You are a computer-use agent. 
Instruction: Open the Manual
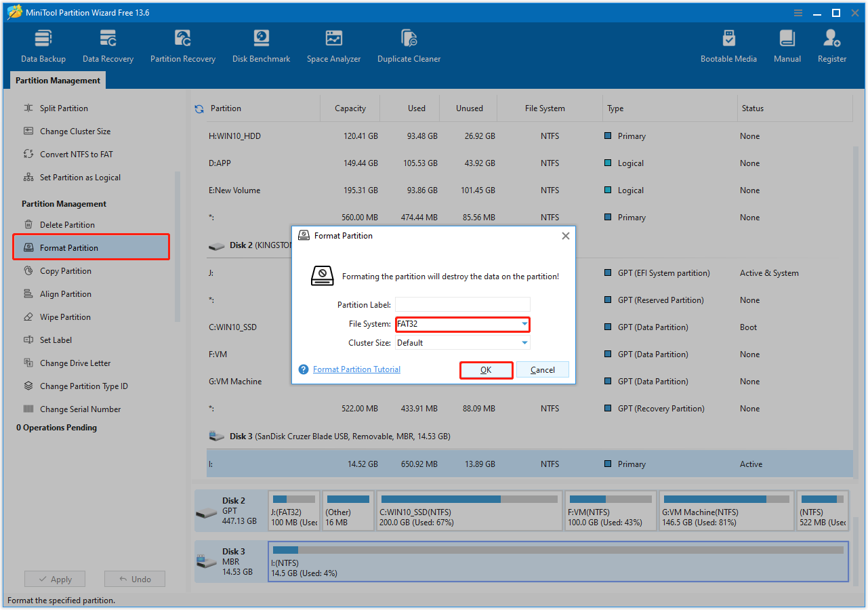tap(787, 46)
